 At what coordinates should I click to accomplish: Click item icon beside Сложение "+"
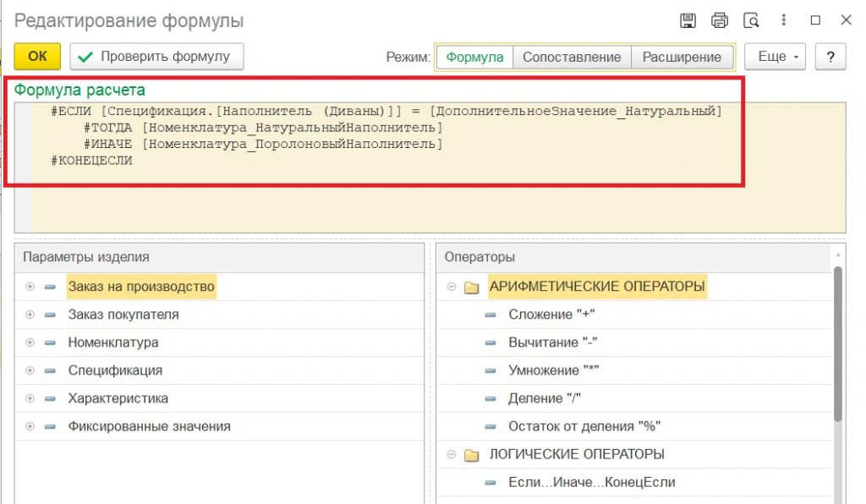pyautogui.click(x=491, y=315)
